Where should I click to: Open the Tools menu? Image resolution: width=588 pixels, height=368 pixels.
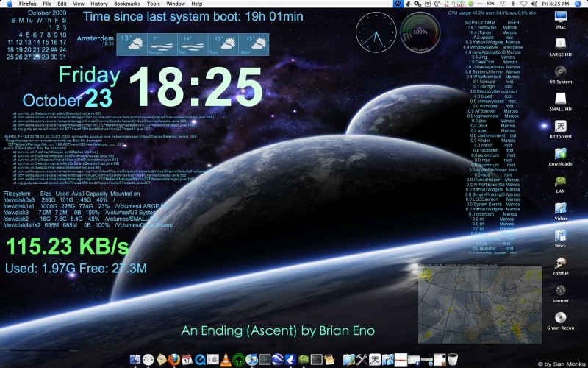pos(154,4)
